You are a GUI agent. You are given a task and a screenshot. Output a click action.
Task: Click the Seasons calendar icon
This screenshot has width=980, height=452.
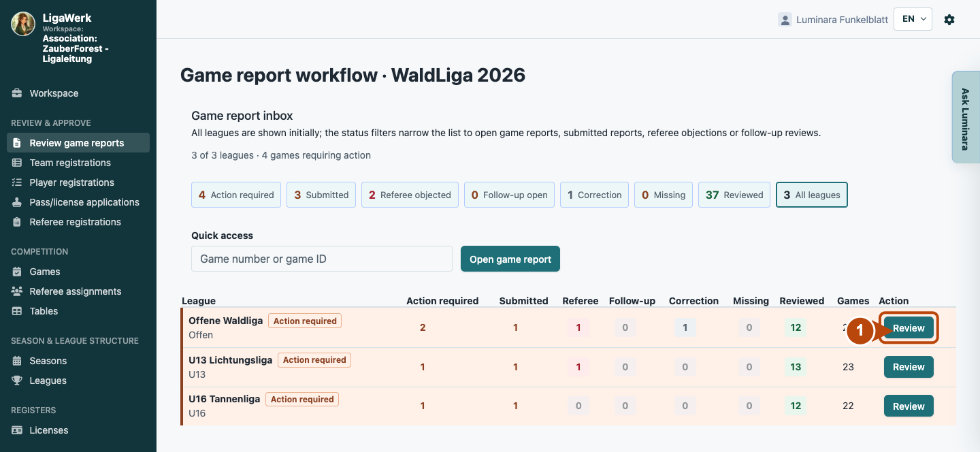[x=17, y=361]
